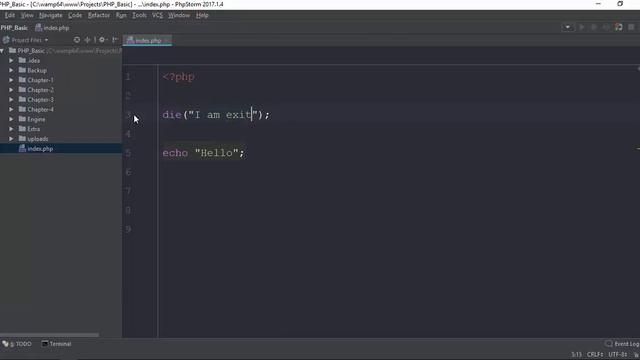Open the Event Log tool window
The image size is (640, 360).
622,344
